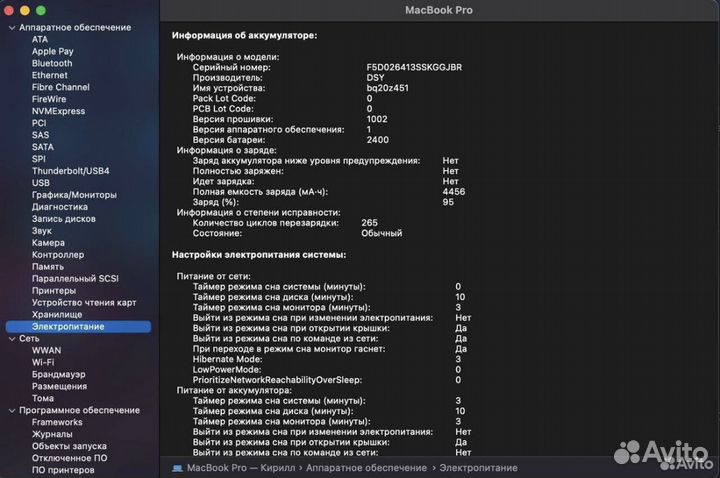Select SAS in the sidebar
Image resolution: width=720 pixels, height=478 pixels.
pyautogui.click(x=40, y=135)
